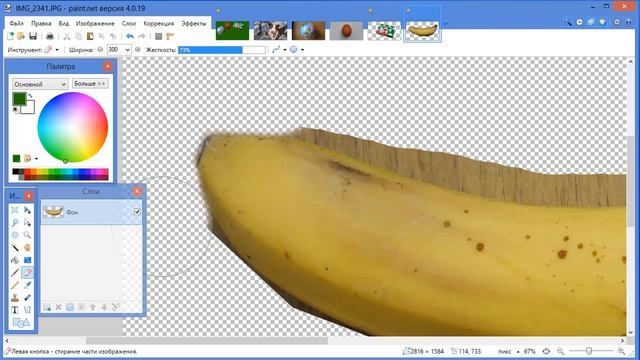The width and height of the screenshot is (640, 360).
Task: Select the Rectangle Select tool
Action: [15, 210]
